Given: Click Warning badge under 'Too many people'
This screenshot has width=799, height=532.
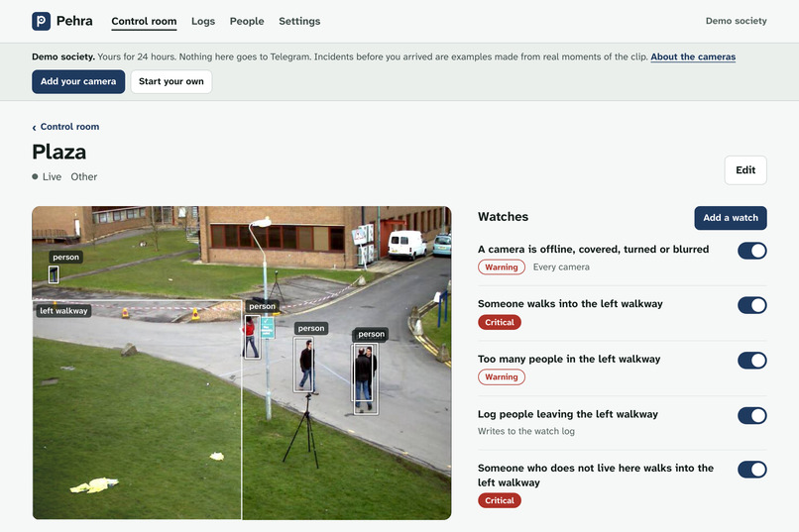Looking at the screenshot, I should tap(502, 377).
